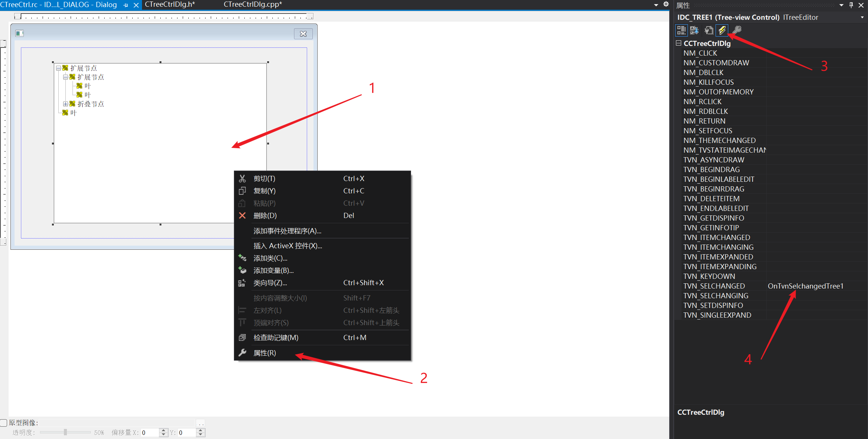The width and height of the screenshot is (868, 439).
Task: Expand the 折叠节点 tree node
Action: coord(65,104)
